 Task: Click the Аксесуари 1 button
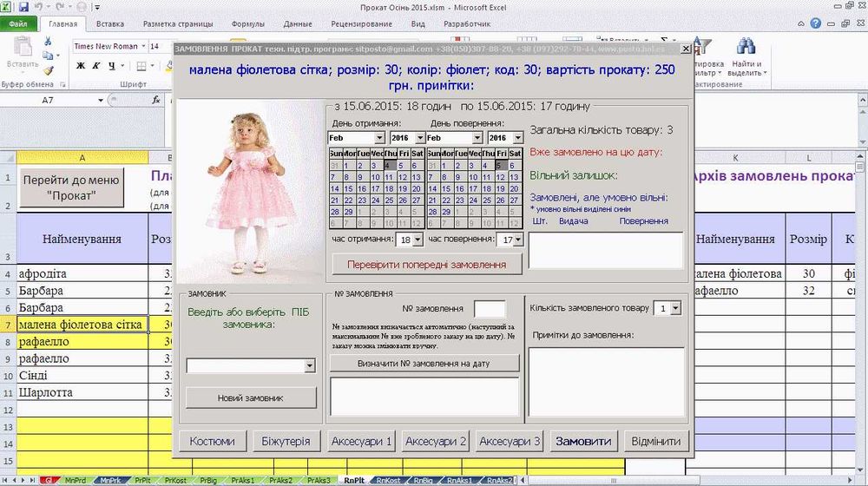361,441
